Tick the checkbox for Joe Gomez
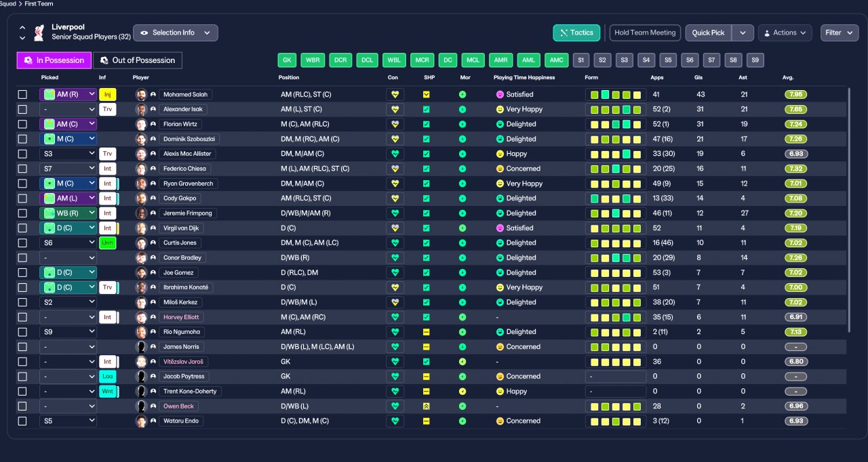 coord(22,272)
